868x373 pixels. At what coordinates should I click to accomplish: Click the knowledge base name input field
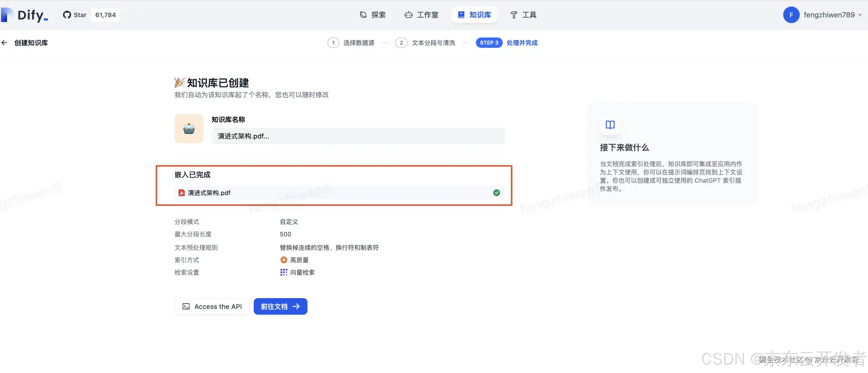[358, 136]
